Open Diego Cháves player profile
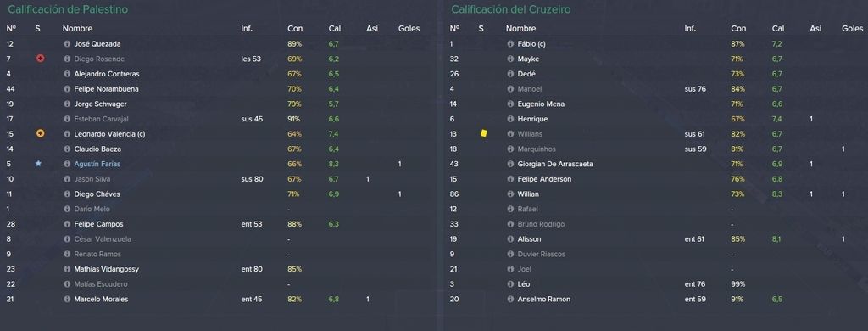Image resolution: width=868 pixels, height=331 pixels. [x=97, y=194]
